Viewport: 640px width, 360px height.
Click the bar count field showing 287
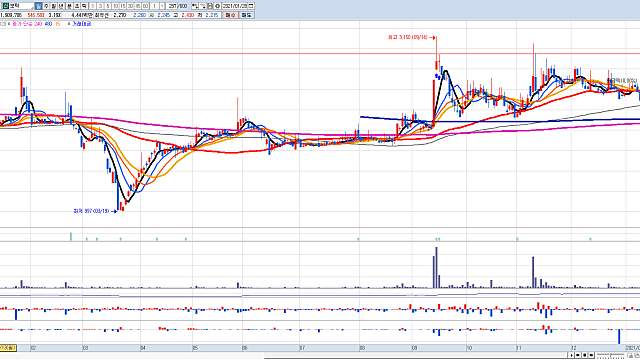(171, 6)
